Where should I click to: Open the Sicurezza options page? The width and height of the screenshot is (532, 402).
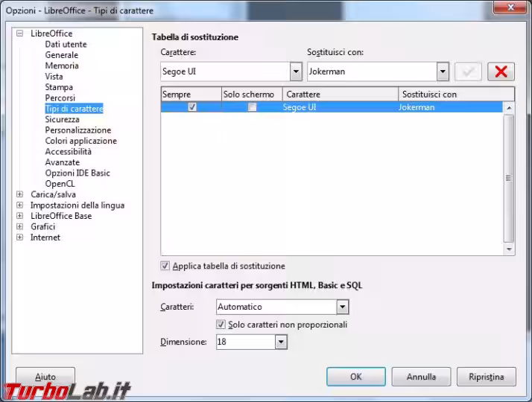62,119
